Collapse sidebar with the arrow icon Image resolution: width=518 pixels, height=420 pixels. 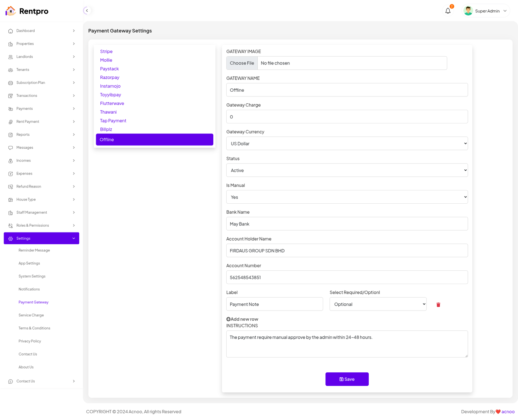pyautogui.click(x=87, y=11)
